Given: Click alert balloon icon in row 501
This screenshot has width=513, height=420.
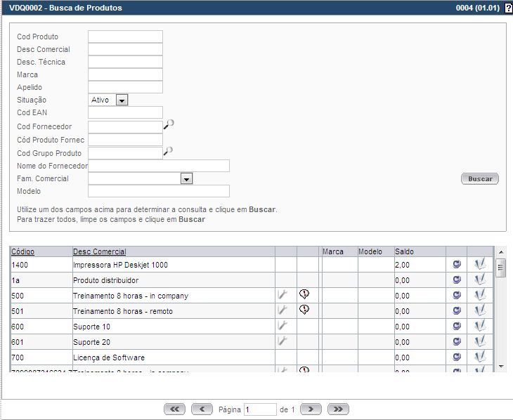Looking at the screenshot, I should (x=304, y=310).
